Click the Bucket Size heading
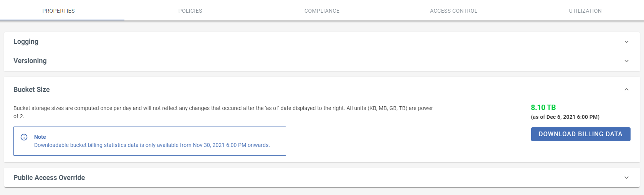Image resolution: width=644 pixels, height=195 pixels. 31,90
